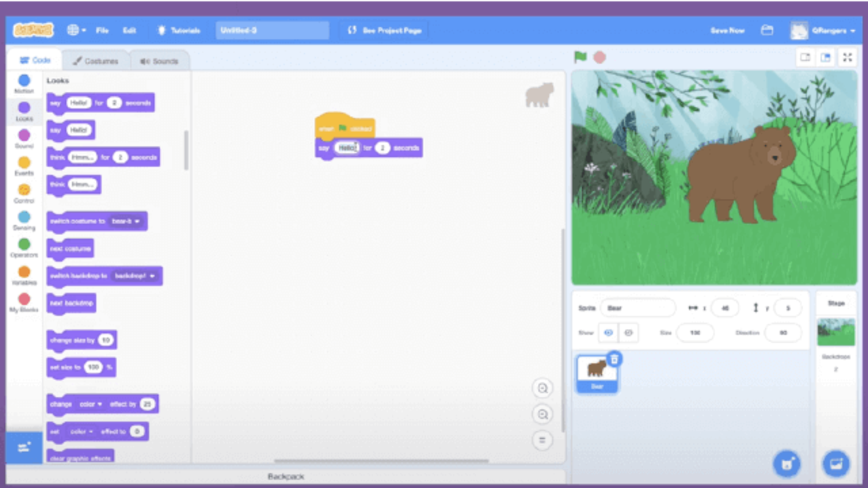
Task: Hide sprite using crossed eye icon
Action: [x=629, y=333]
